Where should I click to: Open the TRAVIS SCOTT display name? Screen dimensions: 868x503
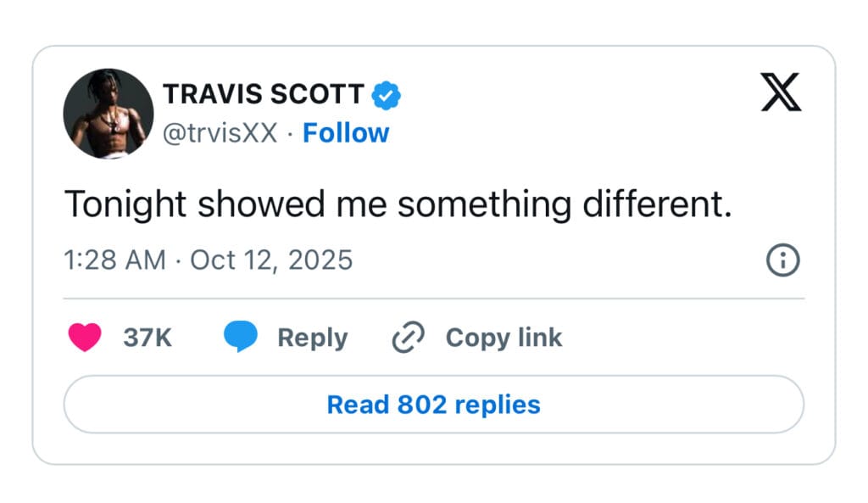tap(264, 94)
